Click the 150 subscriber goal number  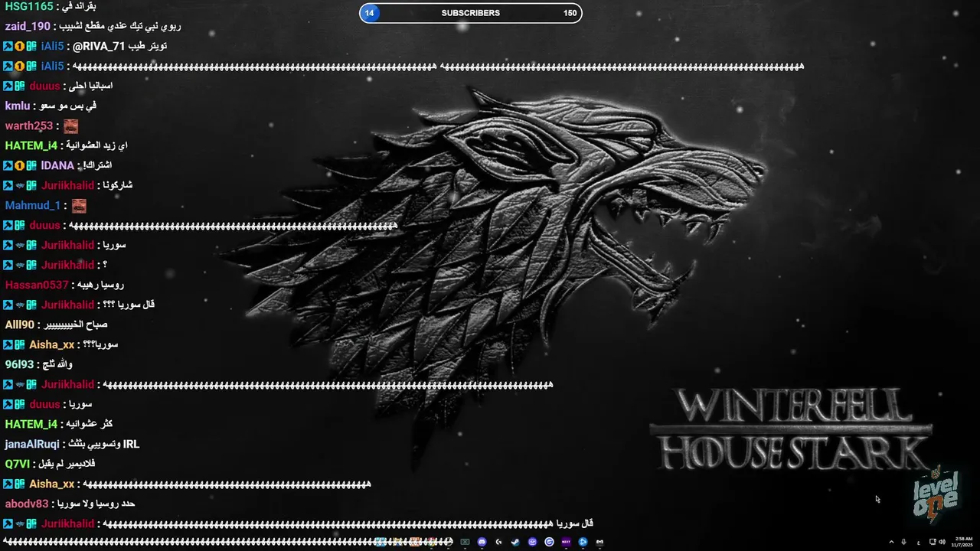[570, 13]
